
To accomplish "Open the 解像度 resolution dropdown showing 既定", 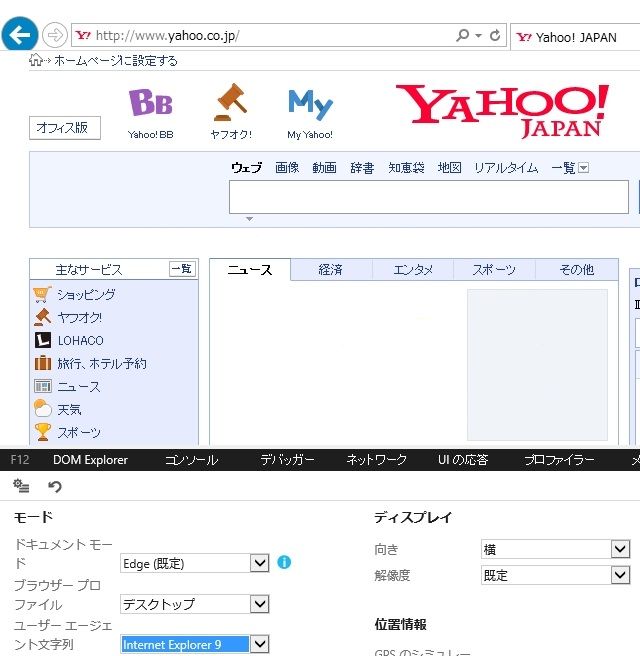I will pyautogui.click(x=620, y=575).
